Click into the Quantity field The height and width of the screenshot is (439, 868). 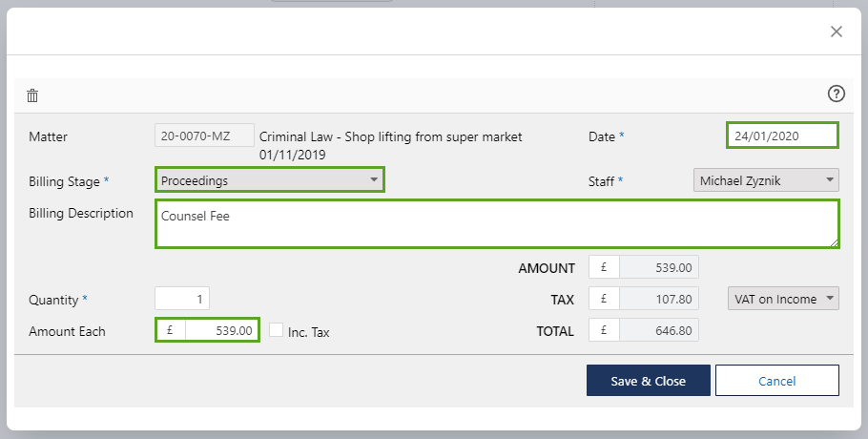[182, 299]
